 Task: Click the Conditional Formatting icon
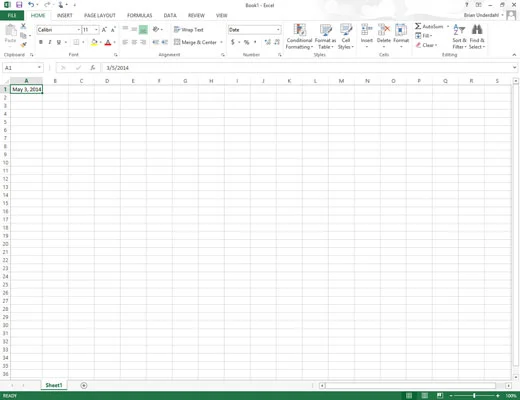299,30
